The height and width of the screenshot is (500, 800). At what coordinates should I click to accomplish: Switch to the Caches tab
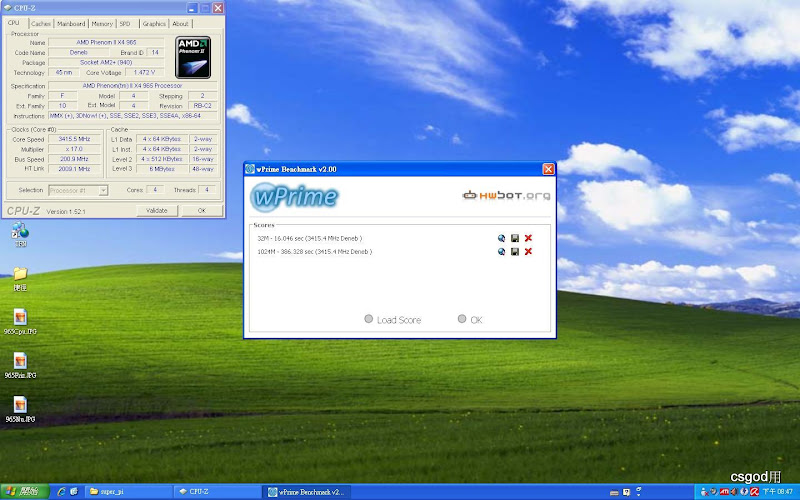[x=41, y=23]
